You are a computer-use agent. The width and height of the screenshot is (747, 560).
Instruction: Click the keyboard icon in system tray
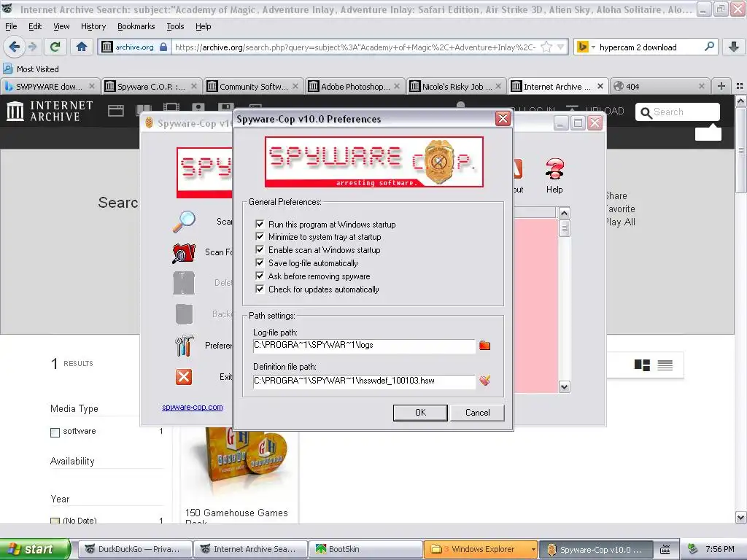pos(665,549)
